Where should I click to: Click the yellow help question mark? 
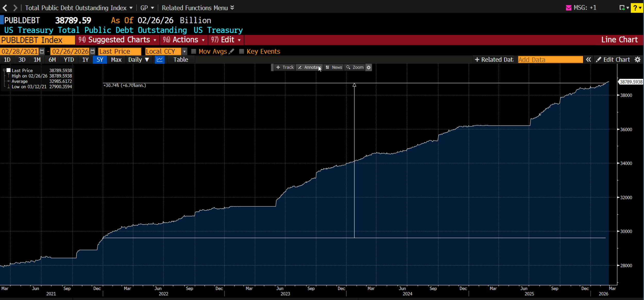(635, 8)
